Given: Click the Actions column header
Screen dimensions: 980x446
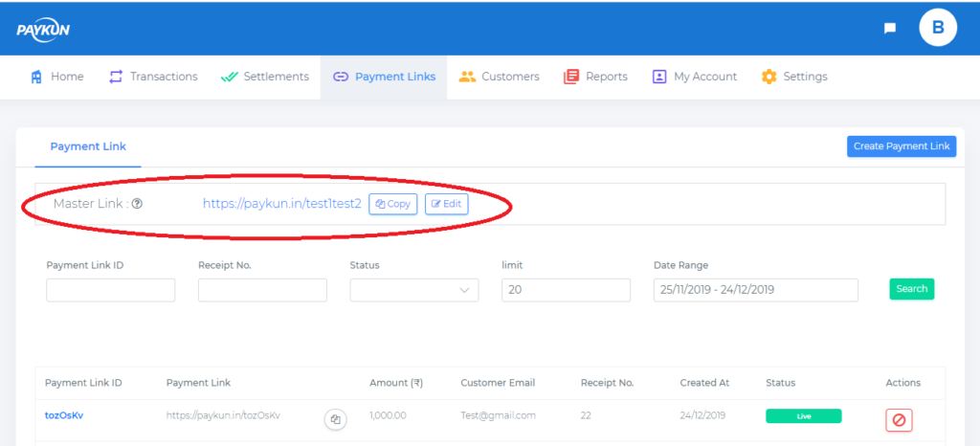Looking at the screenshot, I should (x=903, y=383).
